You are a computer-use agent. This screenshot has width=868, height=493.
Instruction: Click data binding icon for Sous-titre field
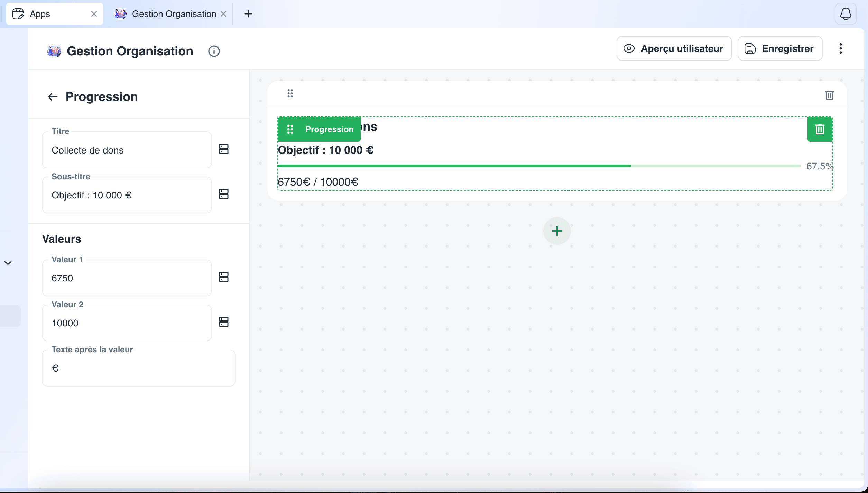click(224, 194)
